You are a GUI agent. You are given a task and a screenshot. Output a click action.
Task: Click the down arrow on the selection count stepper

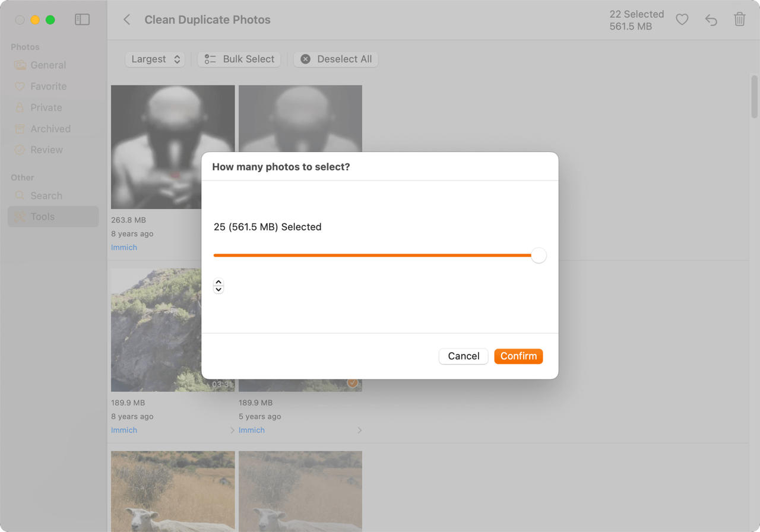point(218,289)
